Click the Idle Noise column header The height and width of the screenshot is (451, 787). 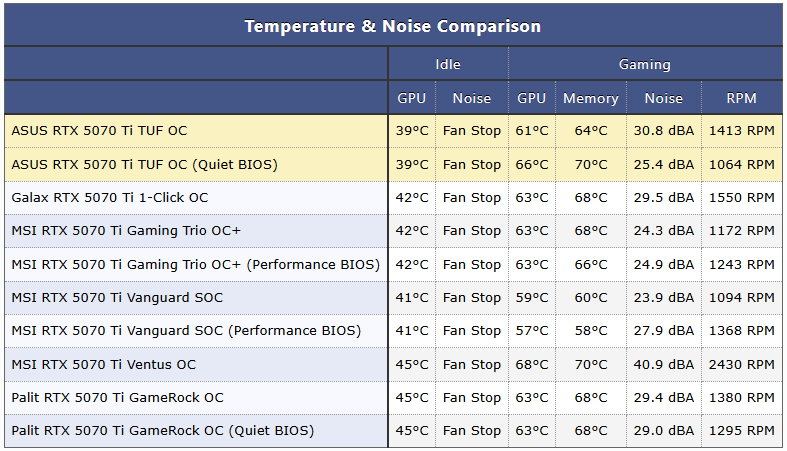coord(472,98)
